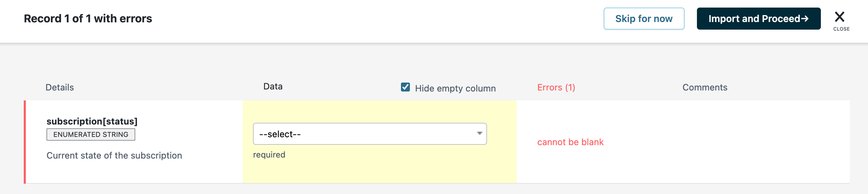Image resolution: width=868 pixels, height=194 pixels.
Task: Click the required hint below the dropdown
Action: [269, 155]
